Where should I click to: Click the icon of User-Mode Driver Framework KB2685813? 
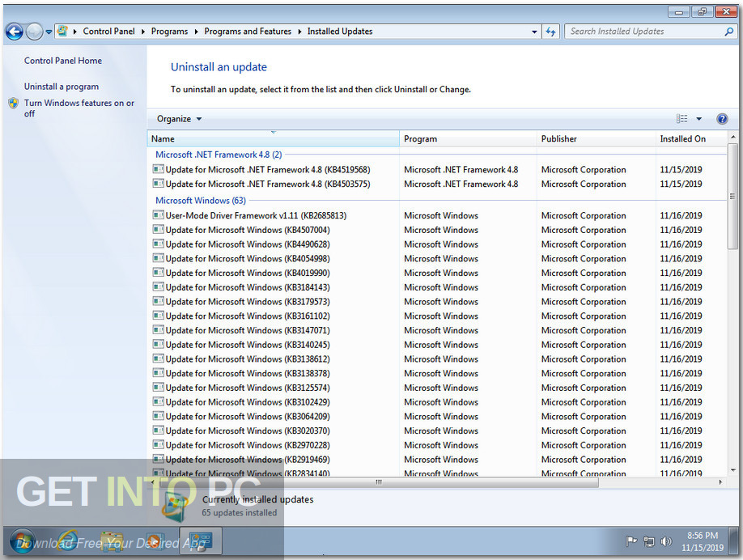159,215
